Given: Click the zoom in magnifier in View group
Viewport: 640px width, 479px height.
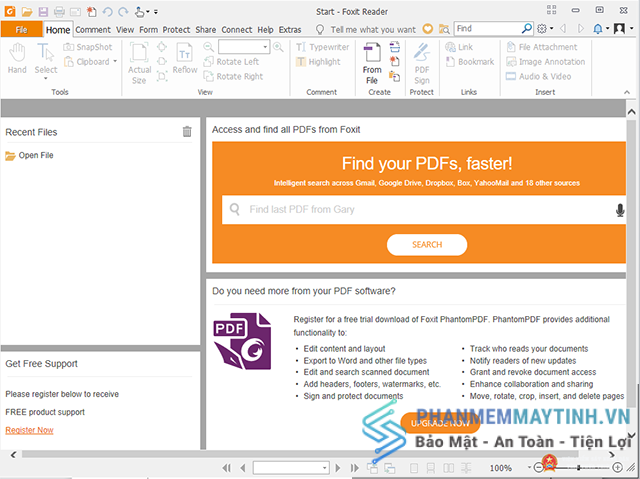Looking at the screenshot, I should [278, 47].
